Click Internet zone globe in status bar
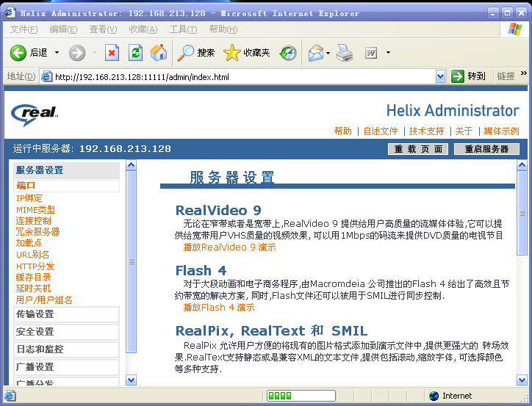The width and height of the screenshot is (532, 406). coord(434,396)
